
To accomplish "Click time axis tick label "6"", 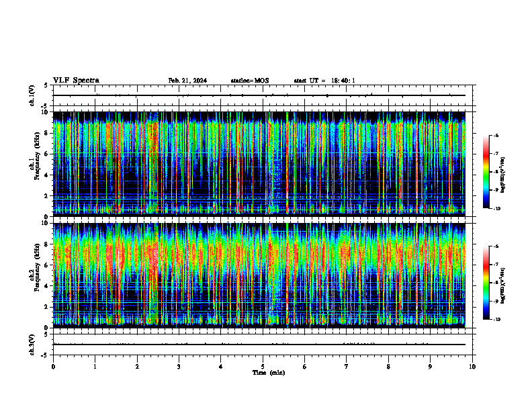I will [x=305, y=367].
